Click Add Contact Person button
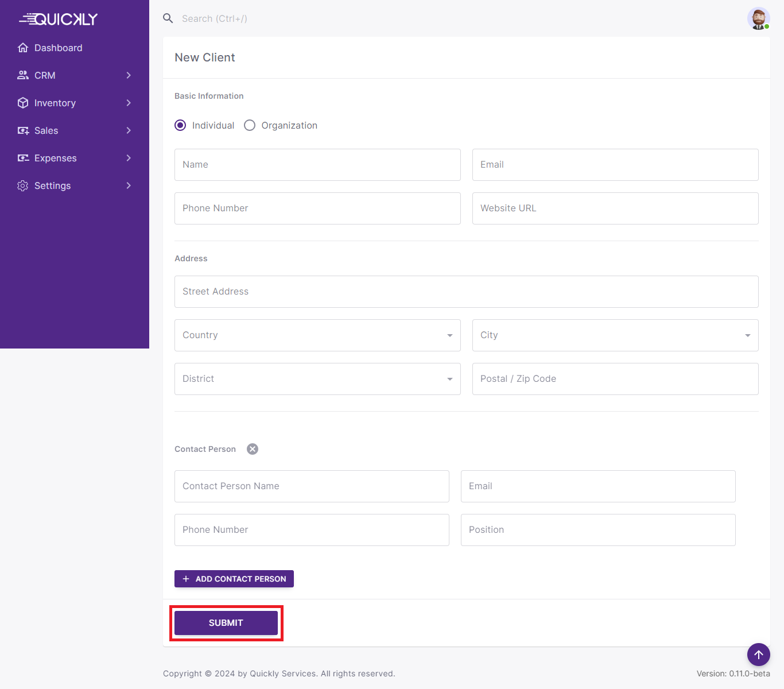Viewport: 784px width, 689px height. (x=234, y=579)
